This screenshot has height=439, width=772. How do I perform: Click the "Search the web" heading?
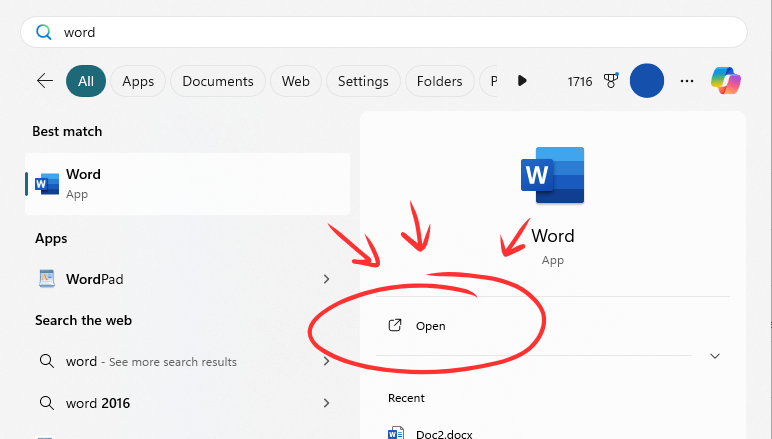[83, 320]
